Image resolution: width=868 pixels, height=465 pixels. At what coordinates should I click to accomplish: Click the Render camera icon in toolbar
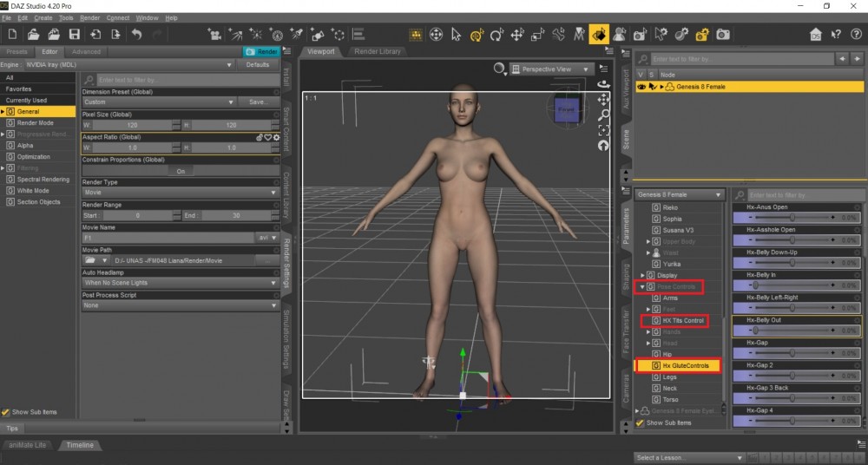[x=722, y=35]
